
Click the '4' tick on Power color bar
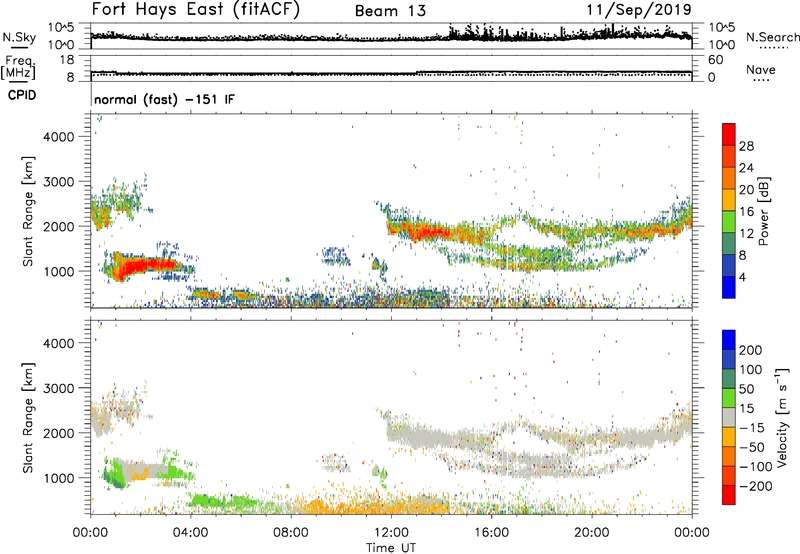pos(743,277)
